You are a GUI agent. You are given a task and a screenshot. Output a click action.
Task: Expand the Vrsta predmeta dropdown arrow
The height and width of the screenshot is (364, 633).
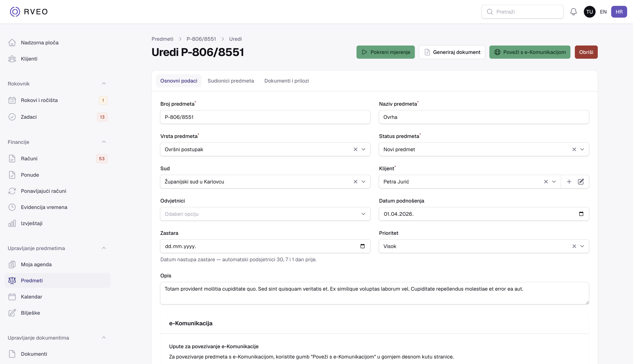click(363, 150)
